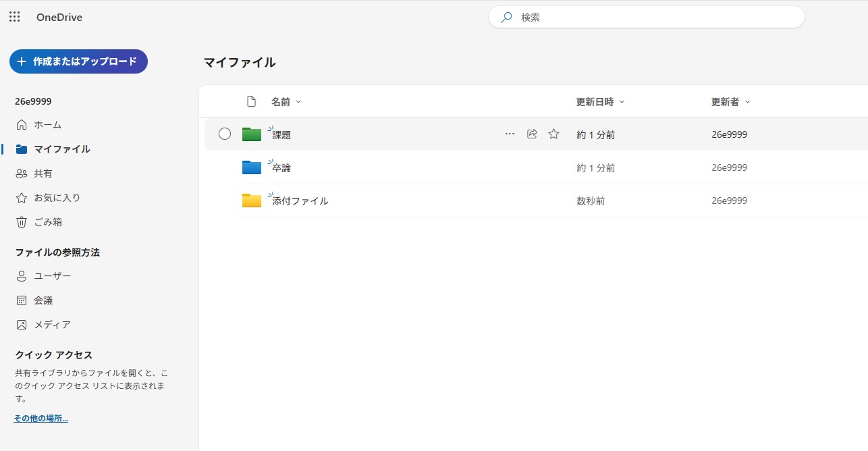Select the 課題 row checkbox
The height and width of the screenshot is (451, 868).
tap(225, 134)
